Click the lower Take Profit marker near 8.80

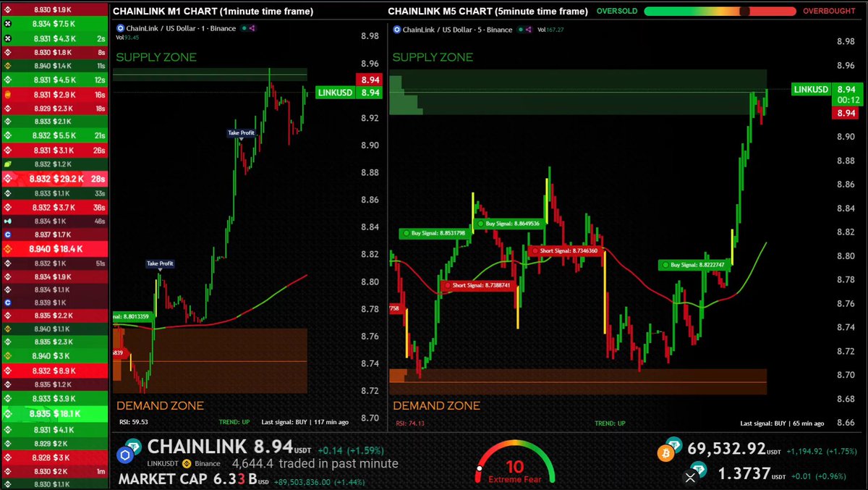coord(160,263)
